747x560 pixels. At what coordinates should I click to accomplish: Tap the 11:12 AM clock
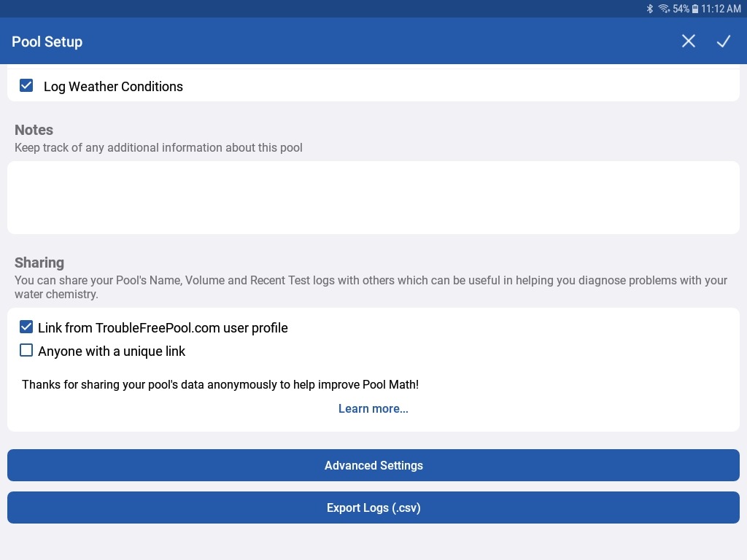coord(721,9)
